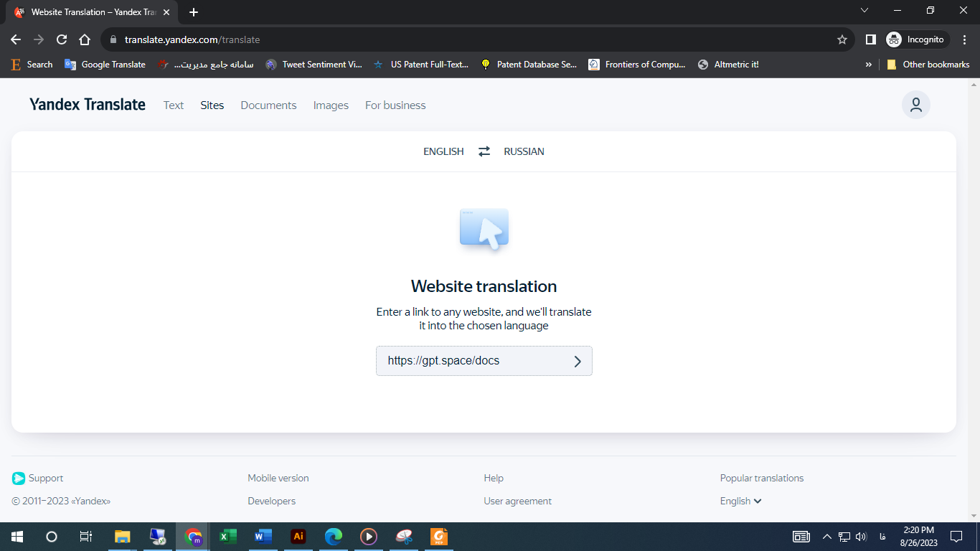Open Word from the taskbar
This screenshot has width=980, height=551.
[x=263, y=537]
